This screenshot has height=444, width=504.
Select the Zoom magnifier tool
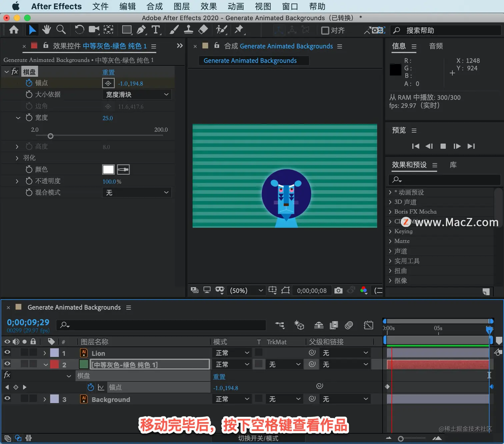[61, 30]
